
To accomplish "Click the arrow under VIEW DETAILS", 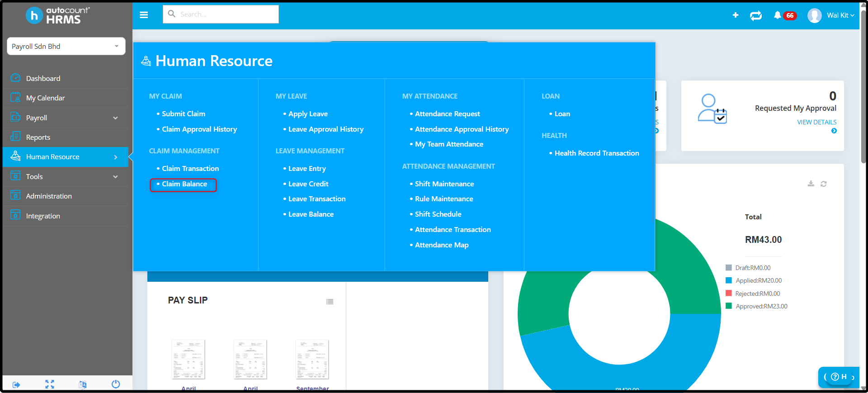I will 834,131.
